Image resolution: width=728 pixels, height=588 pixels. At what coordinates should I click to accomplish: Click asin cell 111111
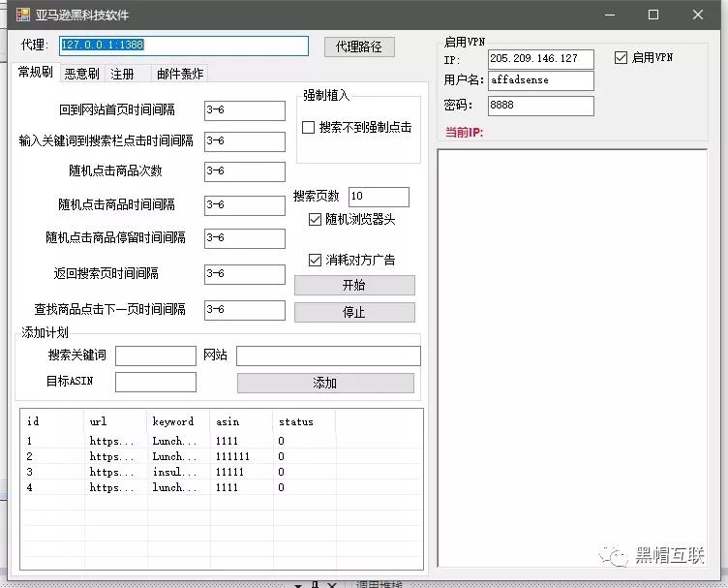(x=232, y=456)
